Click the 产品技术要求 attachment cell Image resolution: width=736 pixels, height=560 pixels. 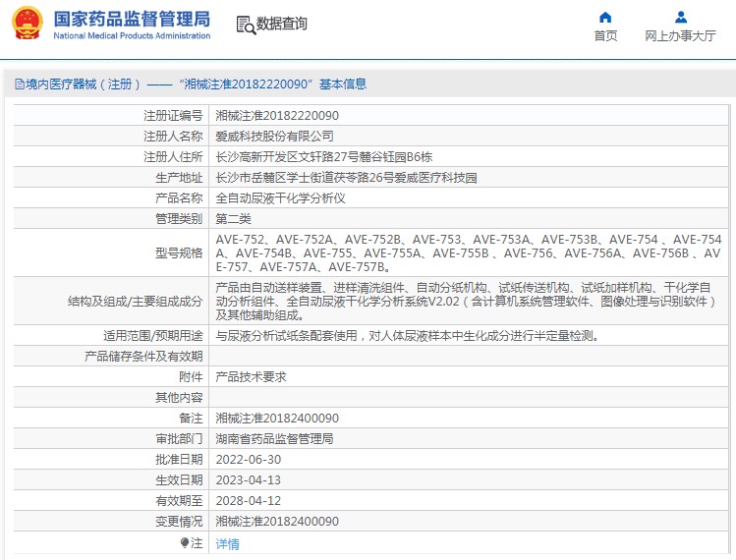(251, 376)
